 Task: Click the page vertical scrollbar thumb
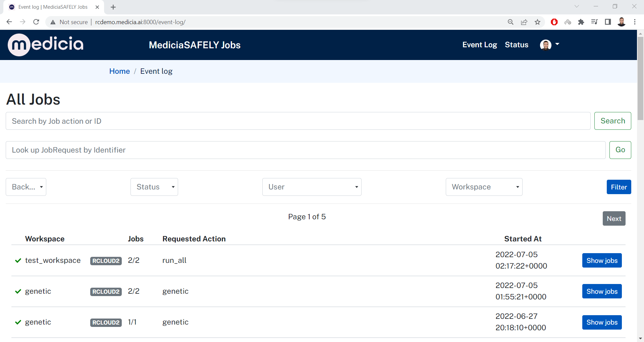coord(640,78)
